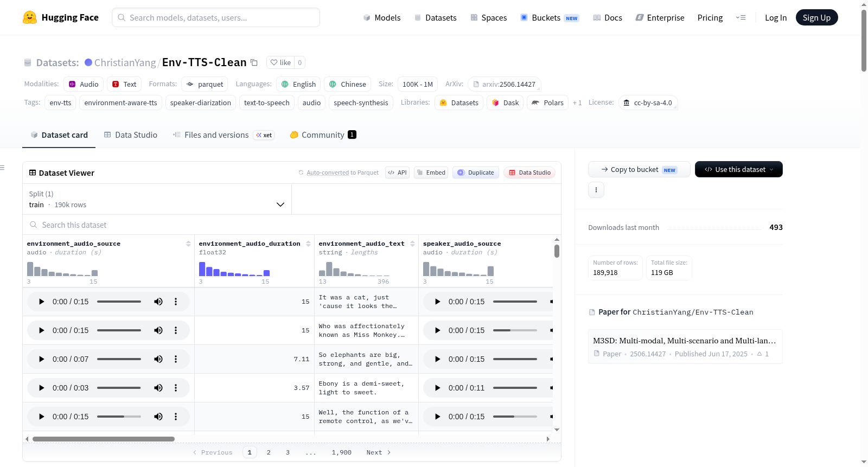868x467 pixels.
Task: Open Files and versions tab
Action: point(223,135)
